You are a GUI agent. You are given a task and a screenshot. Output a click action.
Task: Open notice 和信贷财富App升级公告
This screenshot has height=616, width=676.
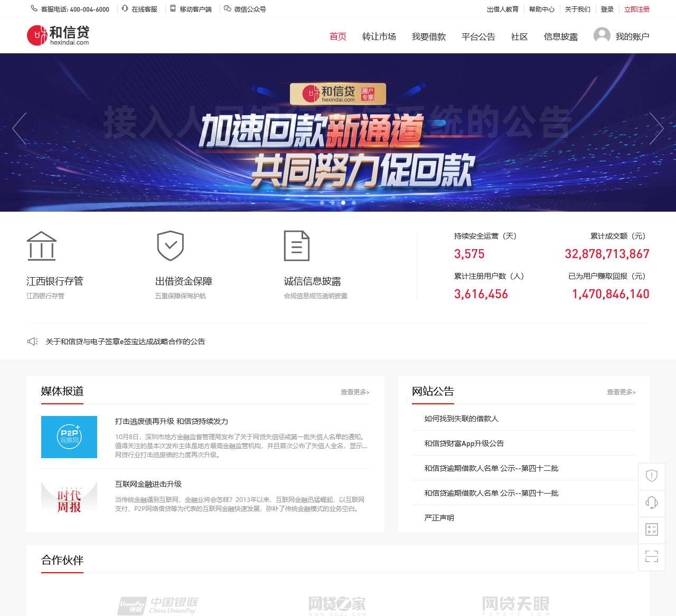coord(464,443)
